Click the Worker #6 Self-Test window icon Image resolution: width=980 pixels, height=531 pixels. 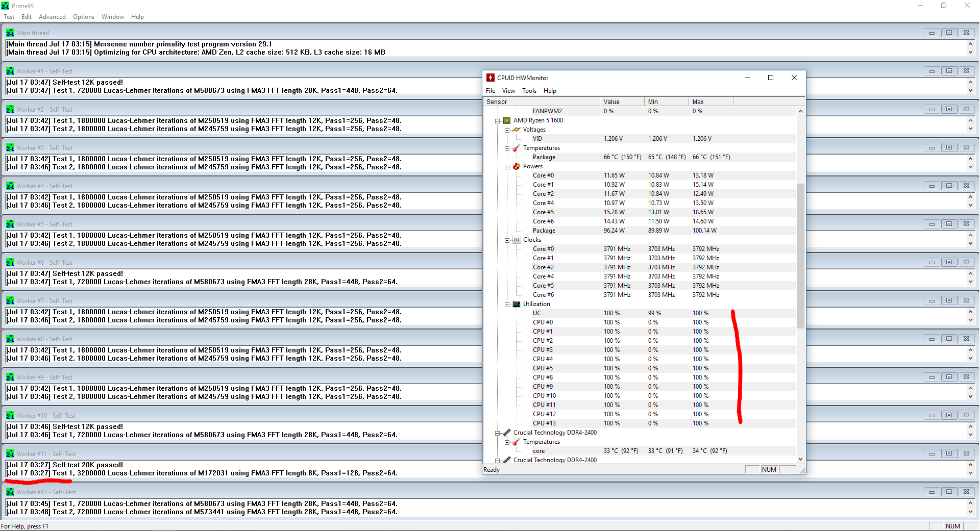pos(10,262)
